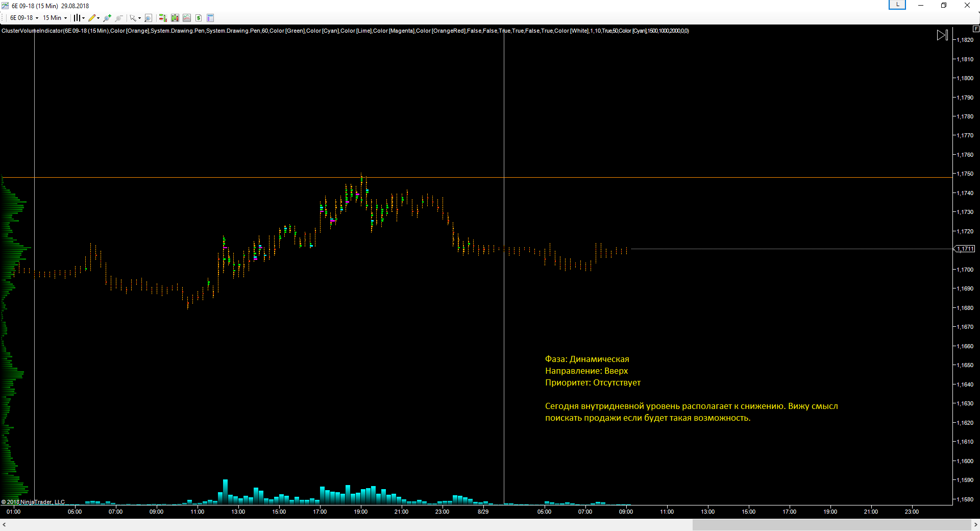Image resolution: width=980 pixels, height=531 pixels.
Task: Open the Indicators chart icon
Action: [187, 18]
